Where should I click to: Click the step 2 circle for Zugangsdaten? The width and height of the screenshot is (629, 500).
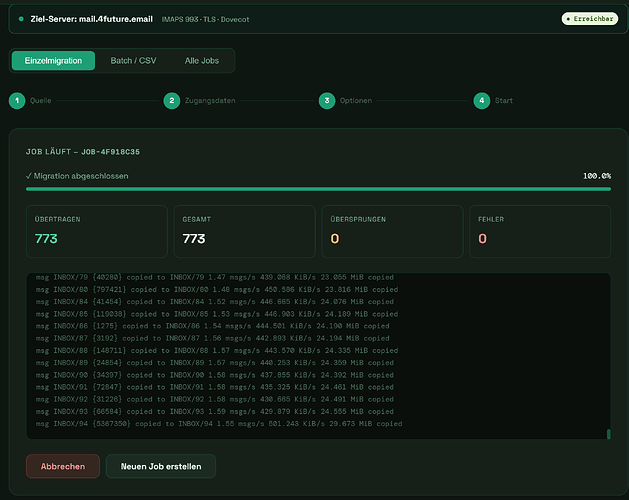point(172,100)
